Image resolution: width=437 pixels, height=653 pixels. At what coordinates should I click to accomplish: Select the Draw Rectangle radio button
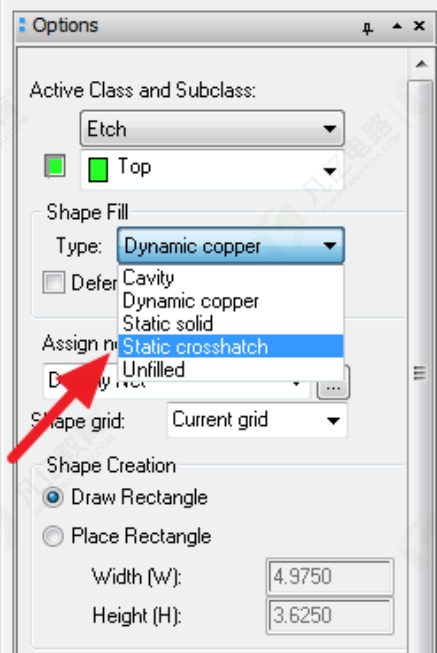[53, 498]
